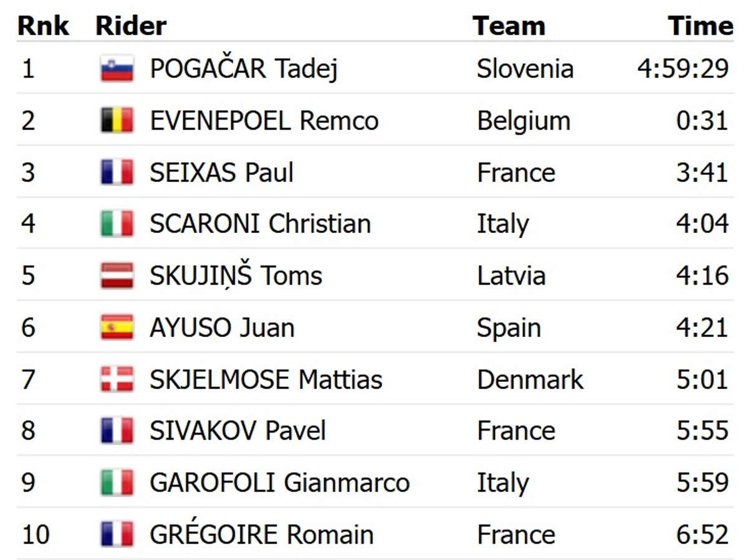Image resolution: width=748 pixels, height=560 pixels.
Task: Click the Belgium flag next to Evenepoel
Action: (x=117, y=120)
